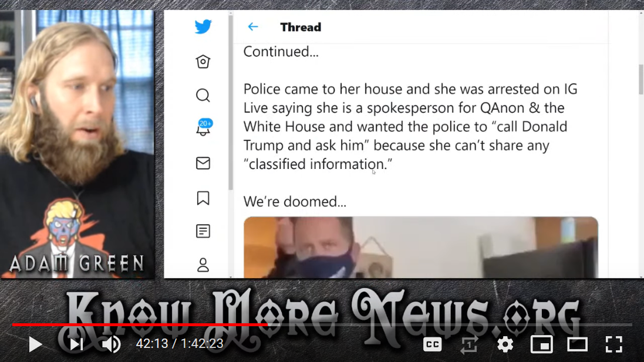Click the Twitter bird logo
The image size is (644, 362).
(203, 26)
